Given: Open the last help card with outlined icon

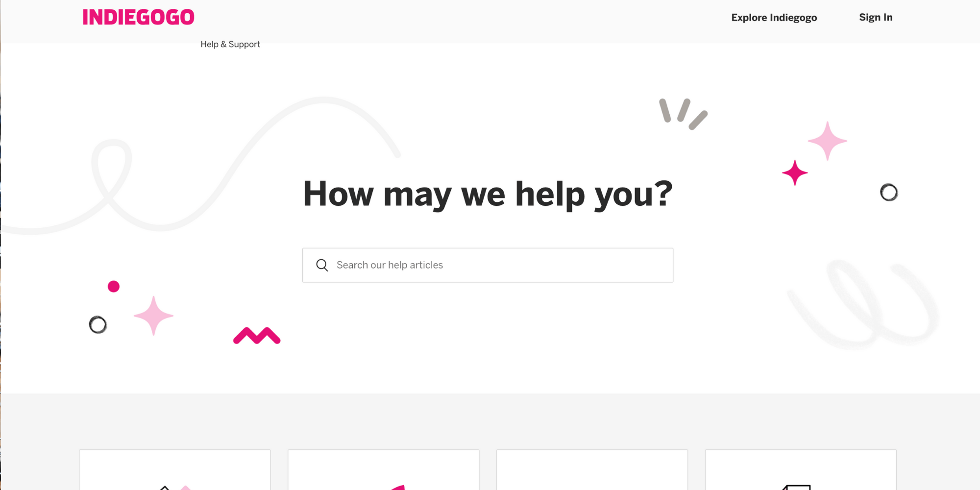Looking at the screenshot, I should tap(801, 469).
